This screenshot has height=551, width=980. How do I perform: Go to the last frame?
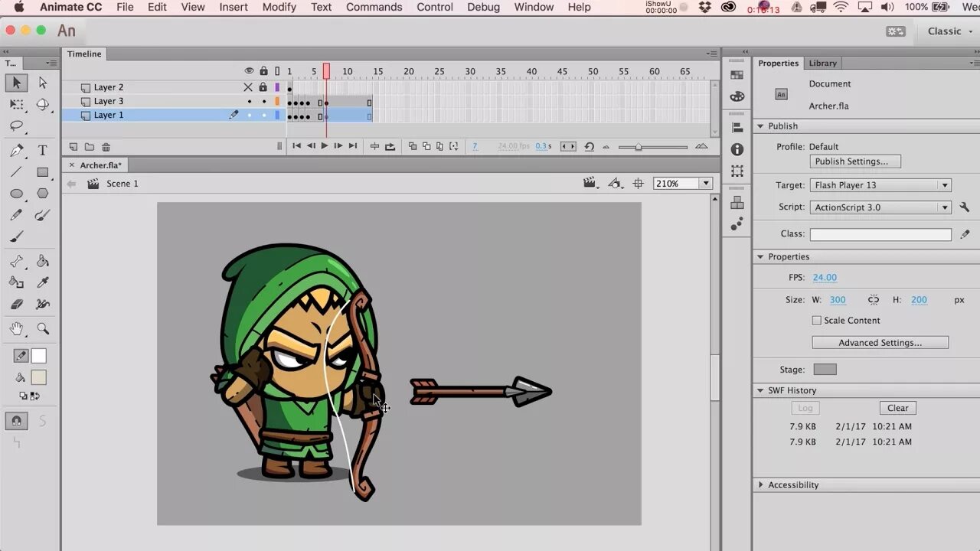point(353,146)
